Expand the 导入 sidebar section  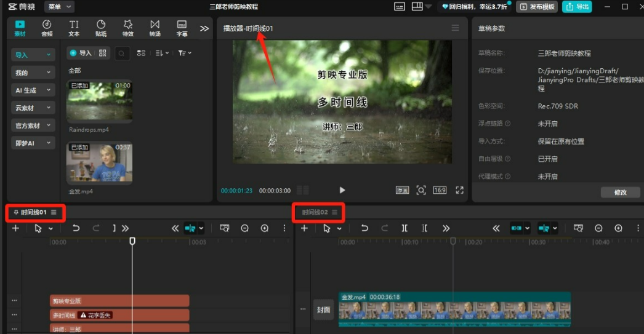coord(33,55)
